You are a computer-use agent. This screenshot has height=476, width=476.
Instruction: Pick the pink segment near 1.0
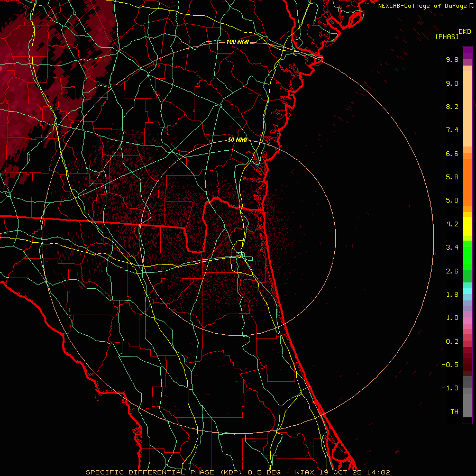click(467, 321)
